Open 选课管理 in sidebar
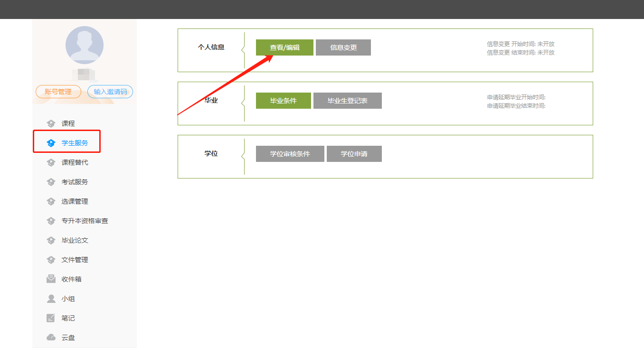This screenshot has width=644, height=348. point(75,201)
